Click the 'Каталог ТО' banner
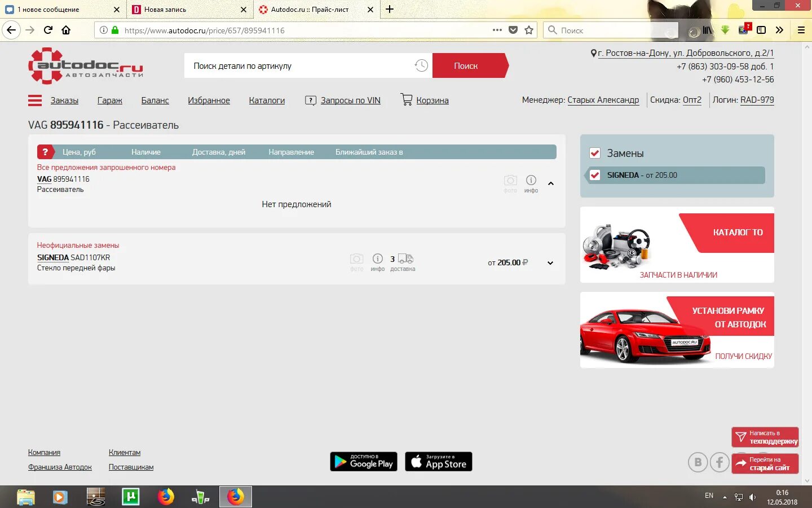This screenshot has height=508, width=812. coord(677,244)
